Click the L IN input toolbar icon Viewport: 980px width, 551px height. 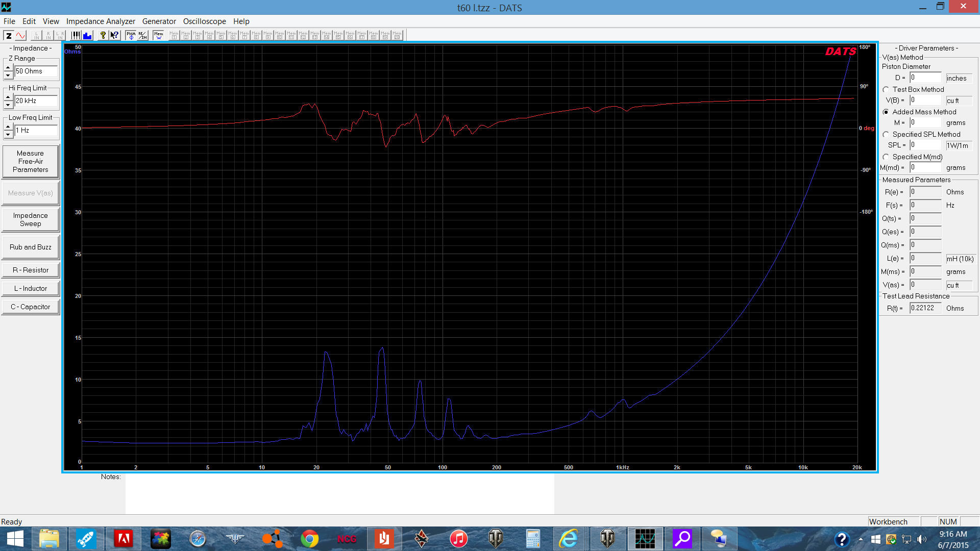36,35
